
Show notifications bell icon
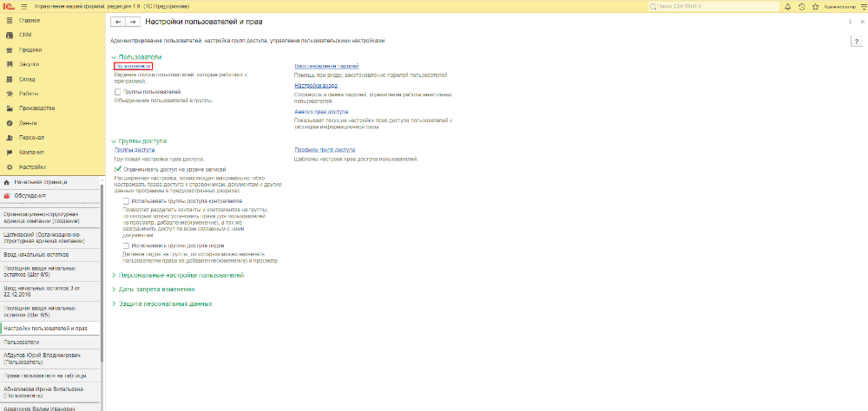(788, 7)
